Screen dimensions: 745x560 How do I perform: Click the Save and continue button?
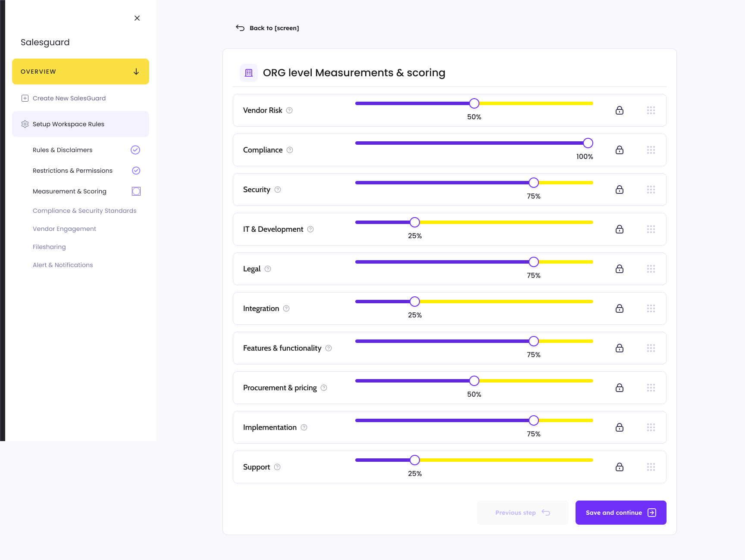click(x=621, y=513)
